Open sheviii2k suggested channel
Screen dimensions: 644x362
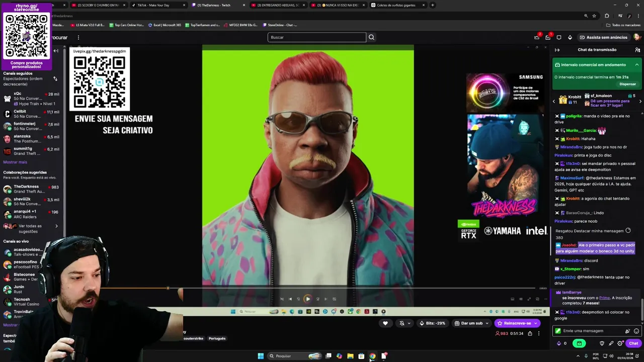[31, 201]
